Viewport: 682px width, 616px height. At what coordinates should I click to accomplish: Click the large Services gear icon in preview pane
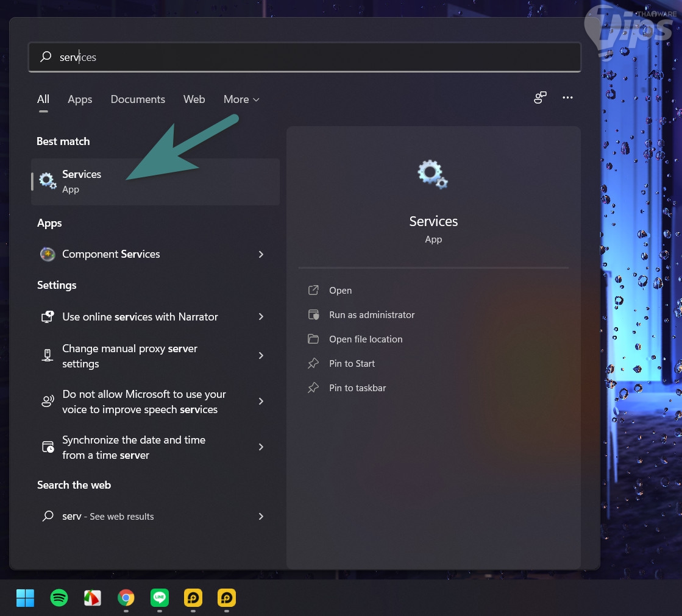[433, 174]
